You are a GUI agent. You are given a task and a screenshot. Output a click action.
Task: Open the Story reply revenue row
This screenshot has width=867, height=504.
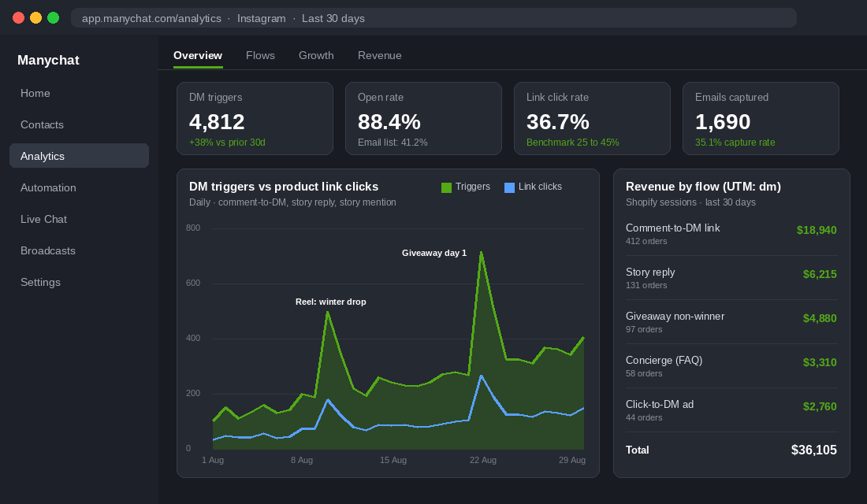tap(731, 278)
